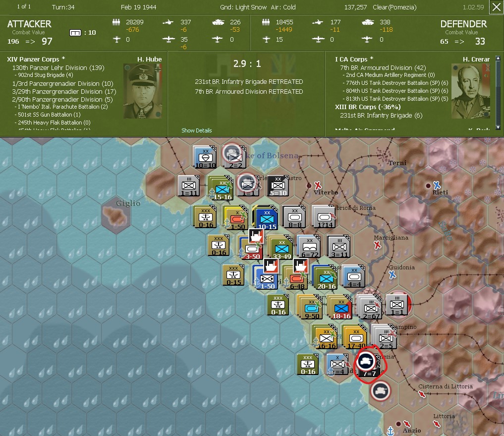The image size is (504, 436).
Task: Click the defender tanks icon
Action: click(368, 22)
